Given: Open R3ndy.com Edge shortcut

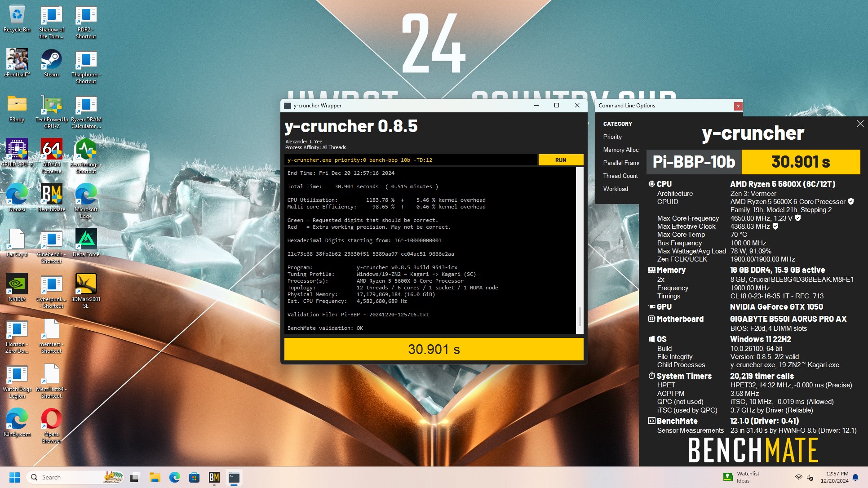Looking at the screenshot, I should [17, 422].
